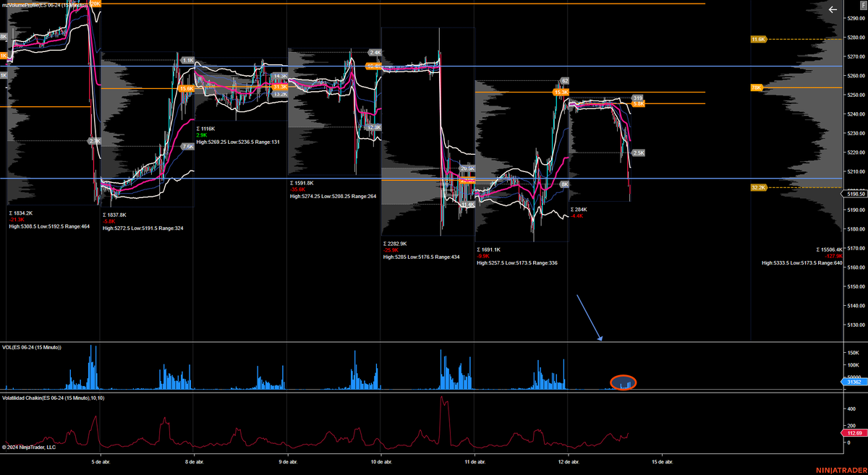Select the Σ 1691.1K volume total text

tap(488, 249)
